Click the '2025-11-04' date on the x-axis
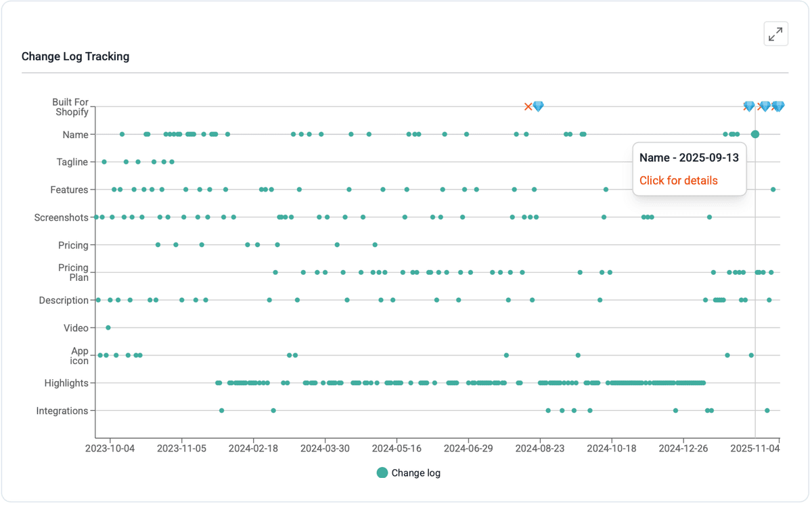The width and height of the screenshot is (812, 505). click(756, 448)
